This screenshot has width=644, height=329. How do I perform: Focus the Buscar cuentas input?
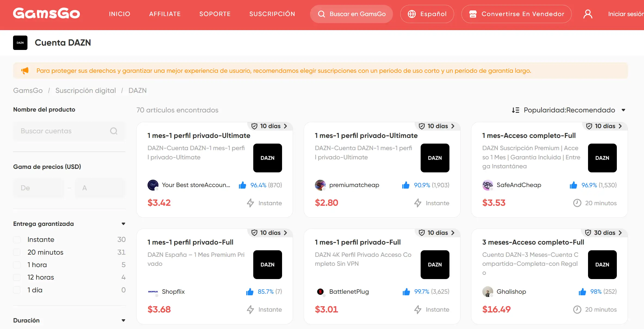click(69, 131)
